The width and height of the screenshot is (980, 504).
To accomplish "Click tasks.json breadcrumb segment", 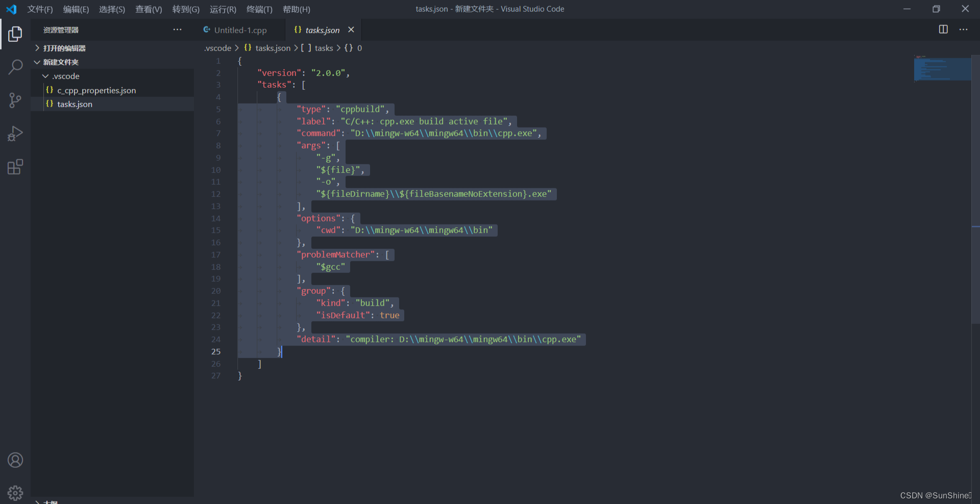I will (x=267, y=48).
